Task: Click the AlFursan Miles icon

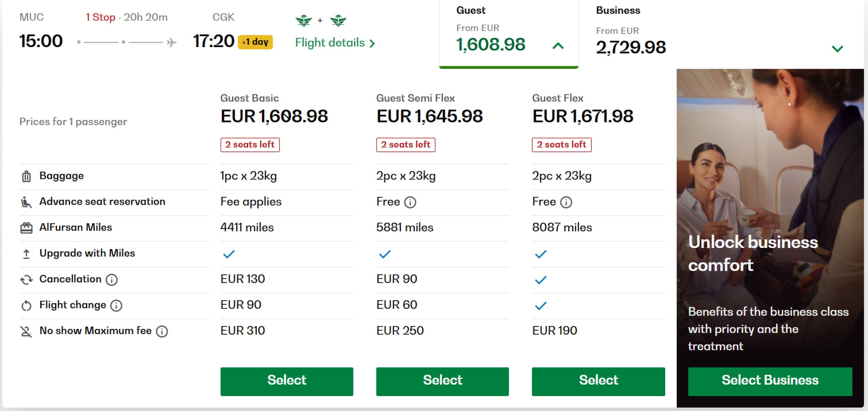Action: click(26, 228)
